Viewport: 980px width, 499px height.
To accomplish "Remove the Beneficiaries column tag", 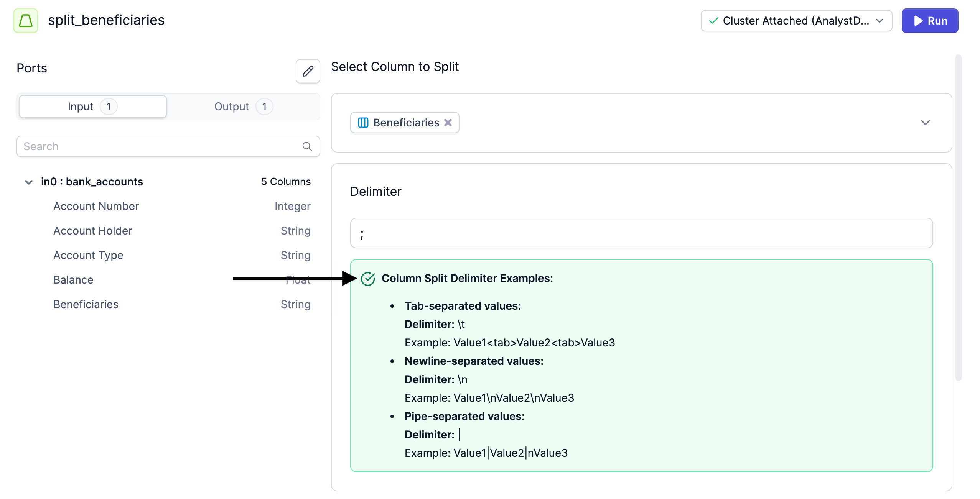I will coord(448,123).
